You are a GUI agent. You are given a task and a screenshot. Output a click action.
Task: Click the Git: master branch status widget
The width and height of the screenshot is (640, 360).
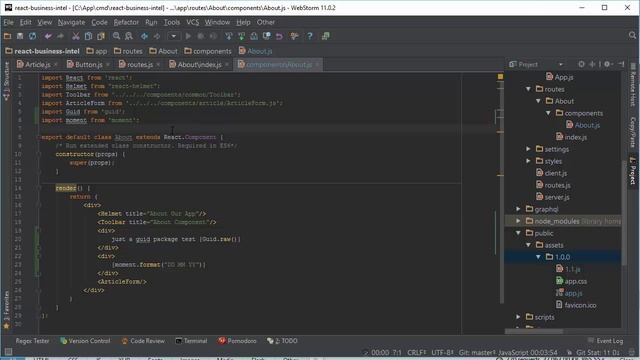476,352
